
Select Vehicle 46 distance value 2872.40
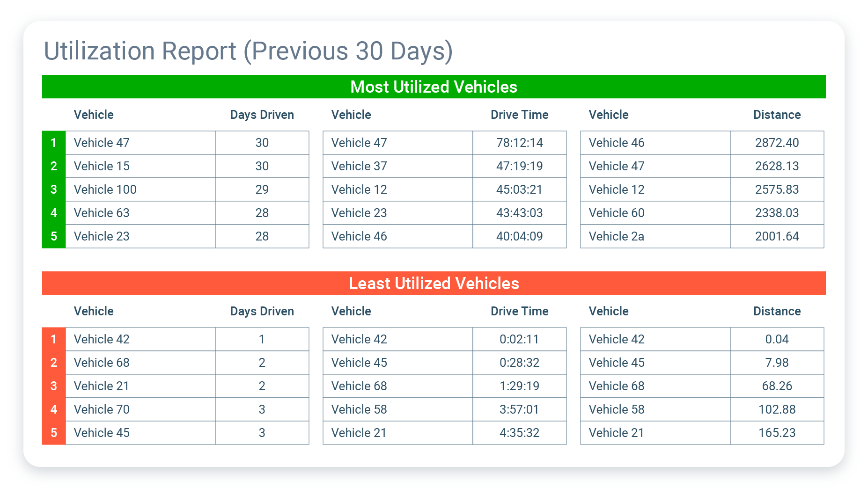777,143
